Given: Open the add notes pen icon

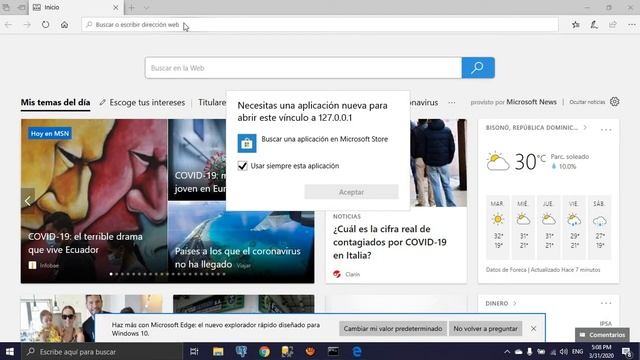Looking at the screenshot, I should tap(594, 25).
